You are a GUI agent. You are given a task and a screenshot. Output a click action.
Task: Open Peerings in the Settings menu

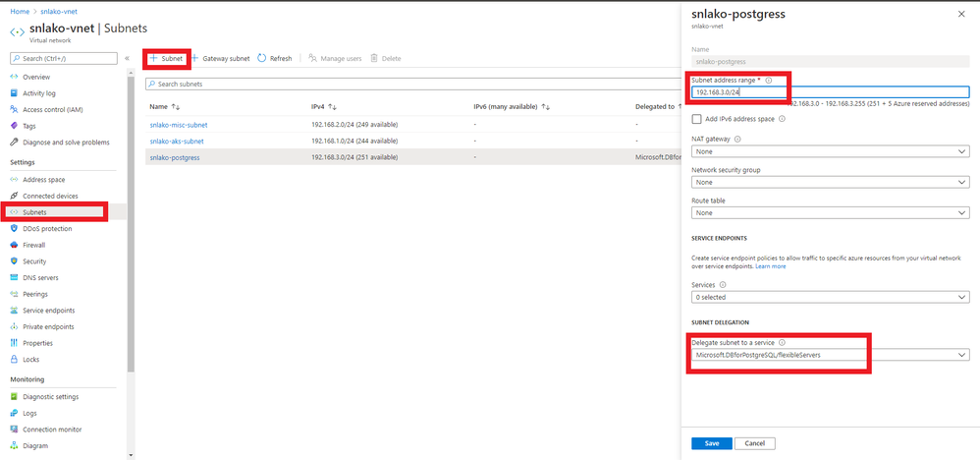click(x=35, y=294)
